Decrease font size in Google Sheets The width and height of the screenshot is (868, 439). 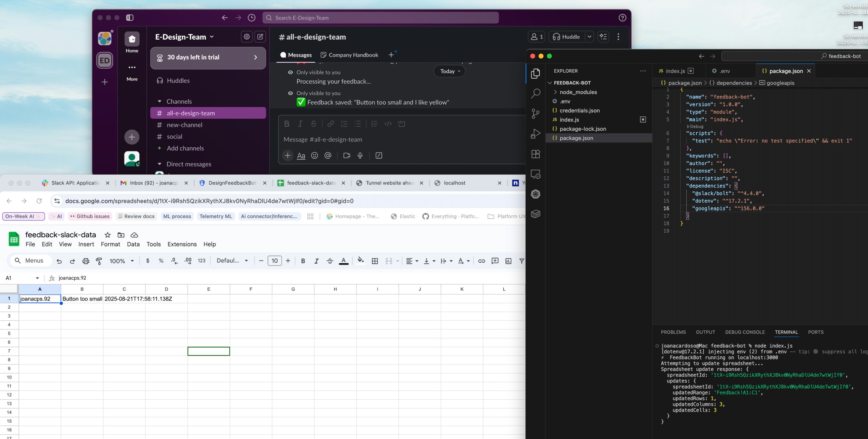pos(261,261)
